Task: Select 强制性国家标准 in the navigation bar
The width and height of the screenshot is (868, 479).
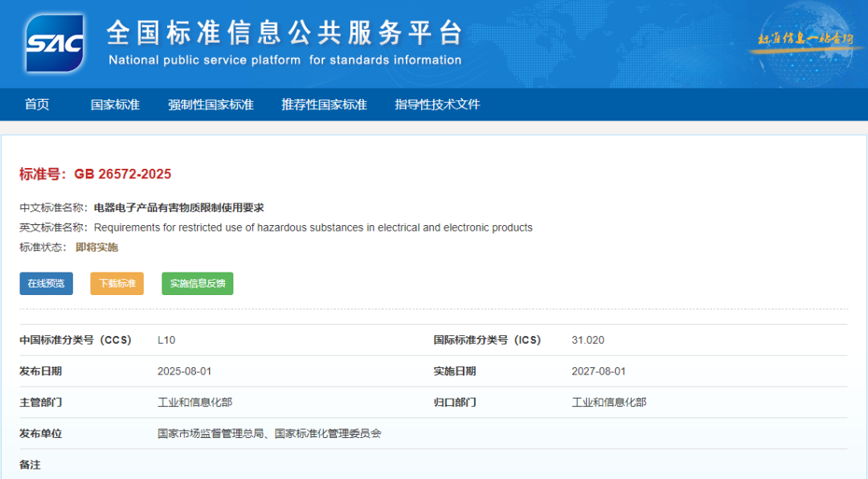Action: pyautogui.click(x=211, y=104)
